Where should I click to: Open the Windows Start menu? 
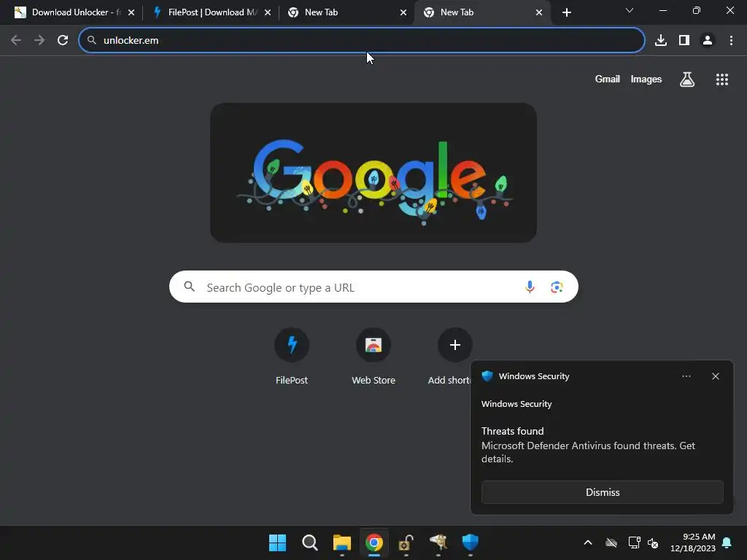point(278,542)
